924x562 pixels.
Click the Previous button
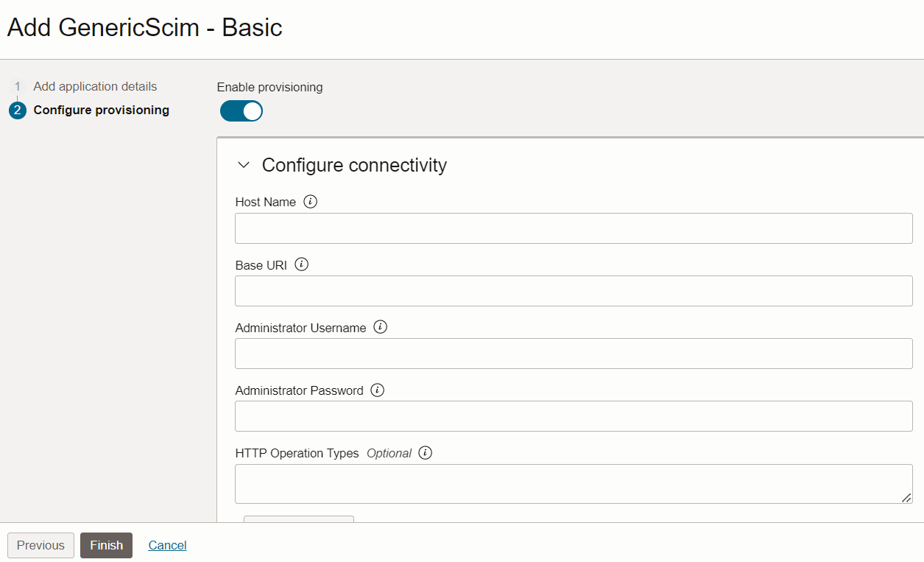(x=40, y=545)
